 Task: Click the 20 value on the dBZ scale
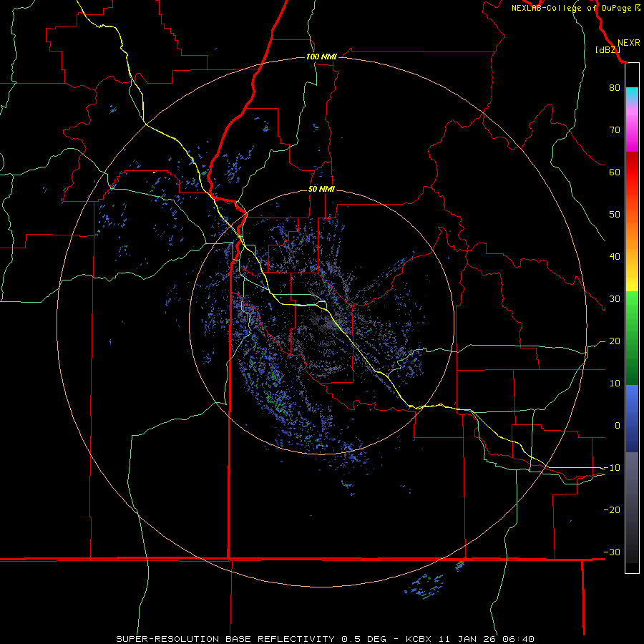(615, 341)
